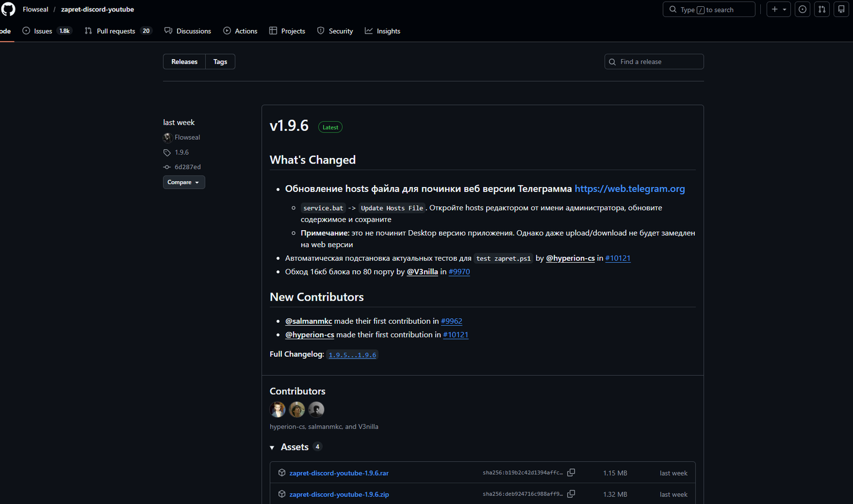
Task: Open the 1.9.6 tag link
Action: click(x=181, y=152)
